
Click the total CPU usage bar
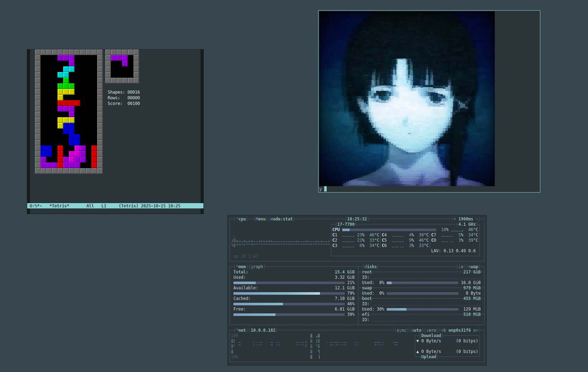[389, 230]
